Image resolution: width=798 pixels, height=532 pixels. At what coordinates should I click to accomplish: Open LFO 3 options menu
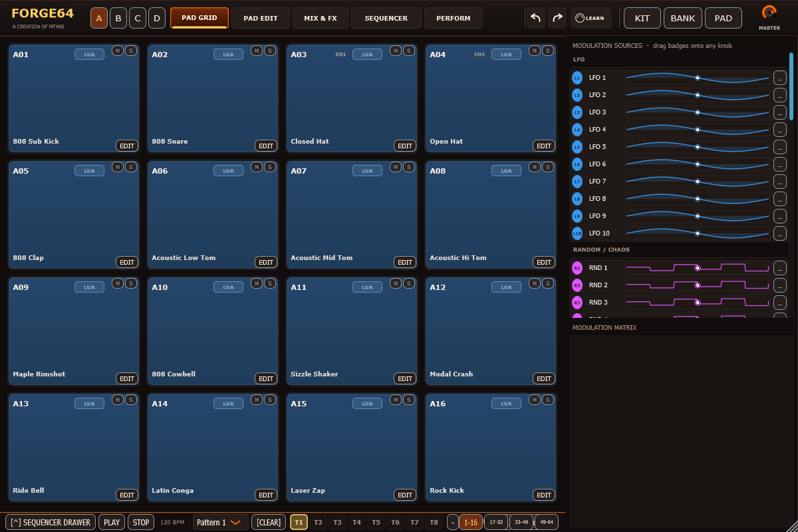pos(780,112)
